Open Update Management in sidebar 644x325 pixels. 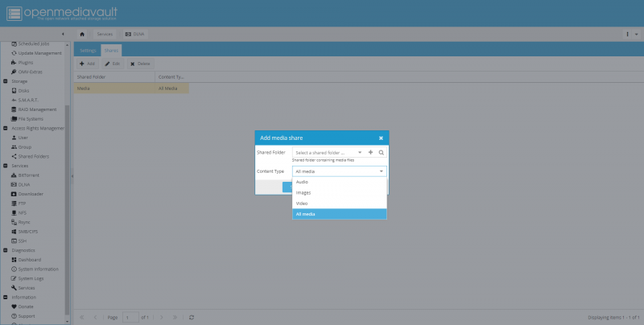click(36, 53)
